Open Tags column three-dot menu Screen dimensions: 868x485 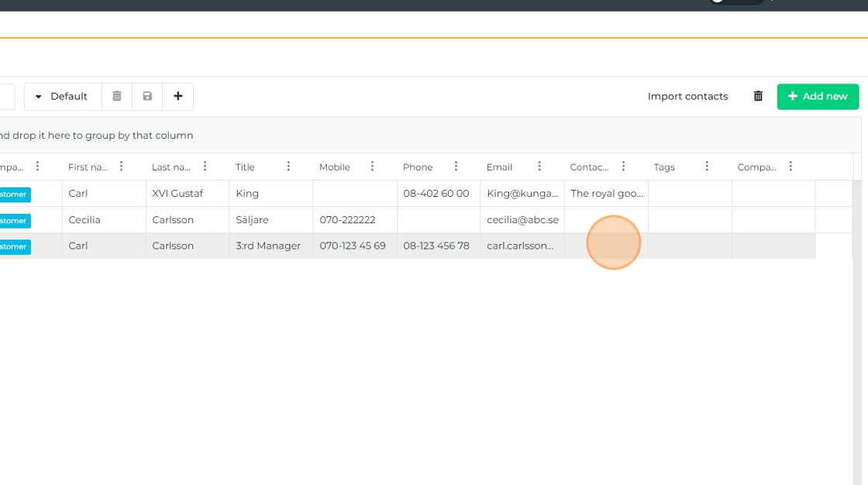tap(707, 167)
